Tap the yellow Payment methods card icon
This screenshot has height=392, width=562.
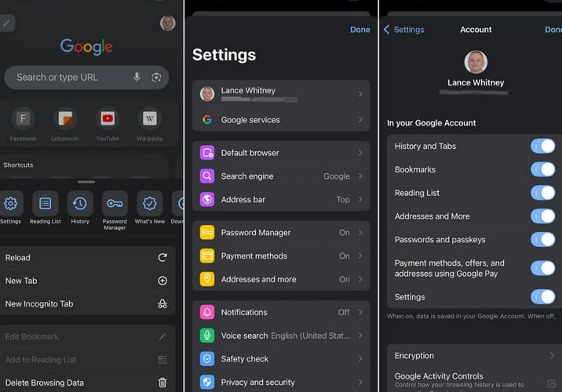(207, 256)
